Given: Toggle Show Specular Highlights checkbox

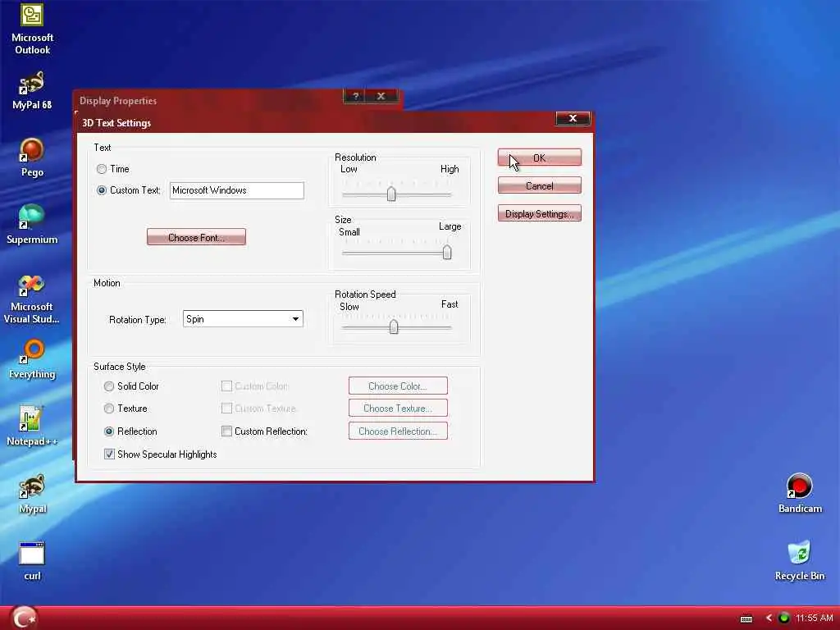Looking at the screenshot, I should (x=109, y=454).
